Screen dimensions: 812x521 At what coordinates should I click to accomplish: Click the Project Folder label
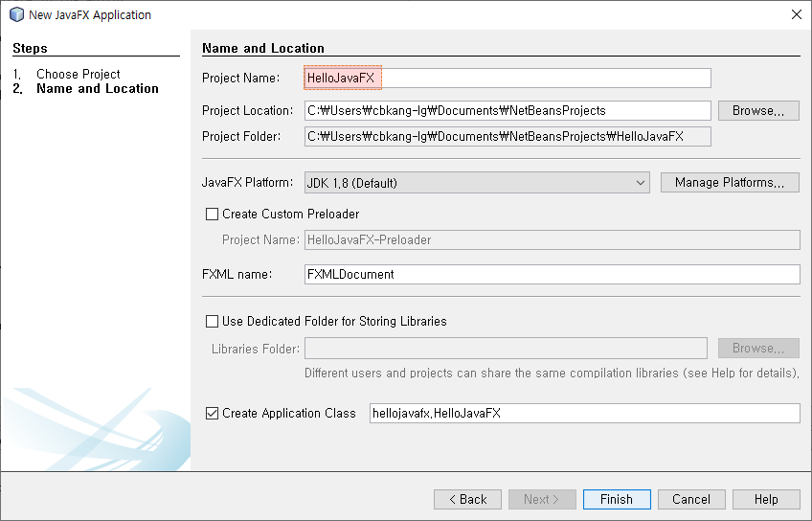tap(241, 136)
